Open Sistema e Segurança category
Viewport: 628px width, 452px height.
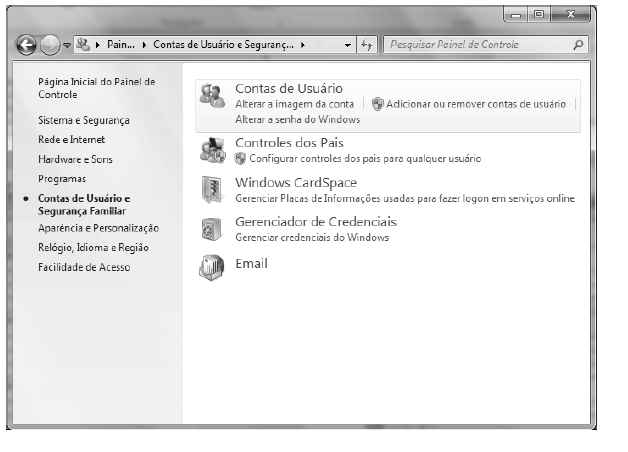pos(84,120)
